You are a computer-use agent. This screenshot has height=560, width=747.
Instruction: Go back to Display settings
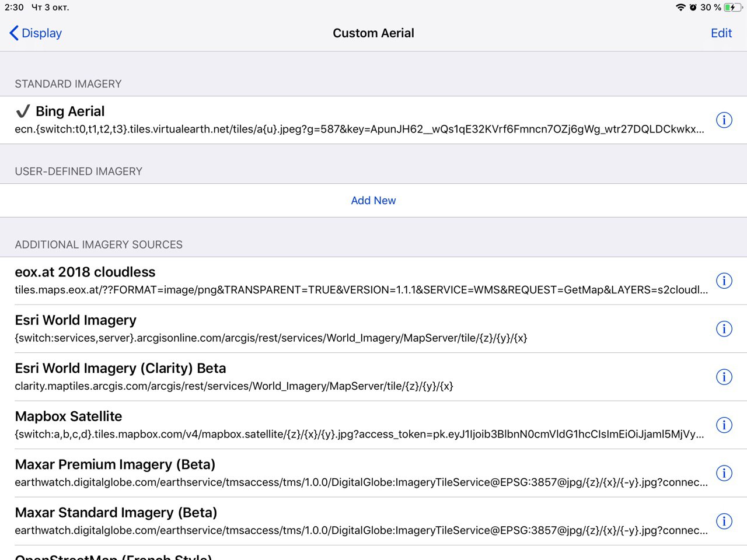coord(36,33)
